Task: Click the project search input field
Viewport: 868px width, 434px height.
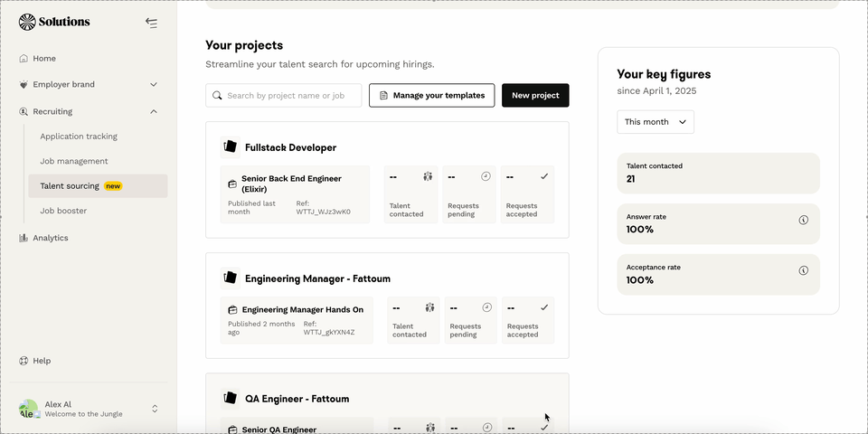Action: 289,95
